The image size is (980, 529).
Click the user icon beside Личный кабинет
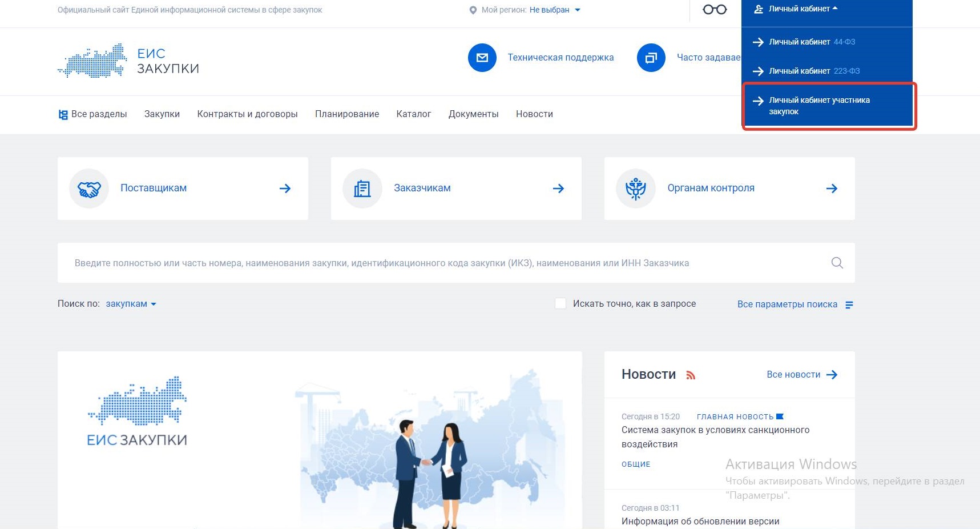pyautogui.click(x=759, y=9)
